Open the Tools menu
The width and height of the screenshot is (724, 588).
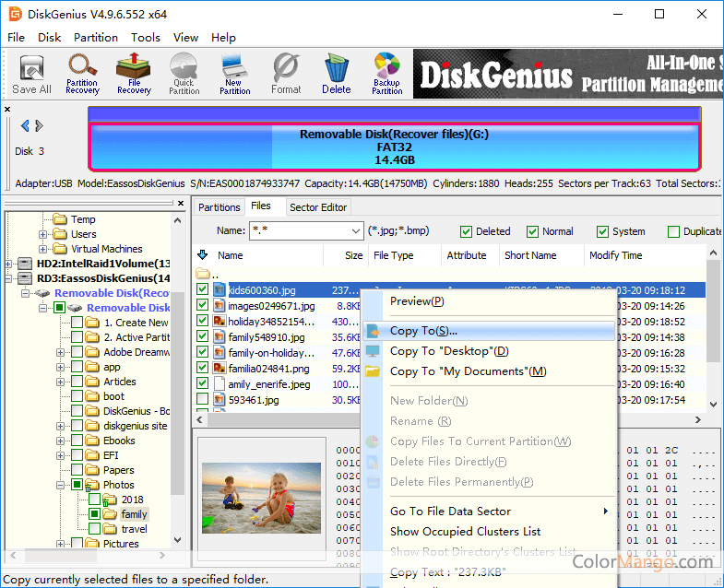[x=145, y=38]
